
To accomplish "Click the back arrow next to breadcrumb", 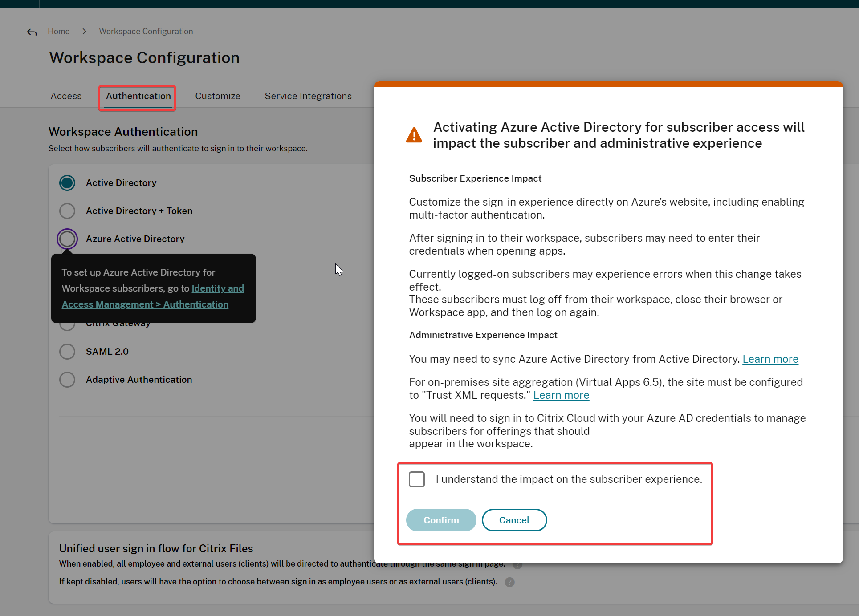I will coord(31,32).
